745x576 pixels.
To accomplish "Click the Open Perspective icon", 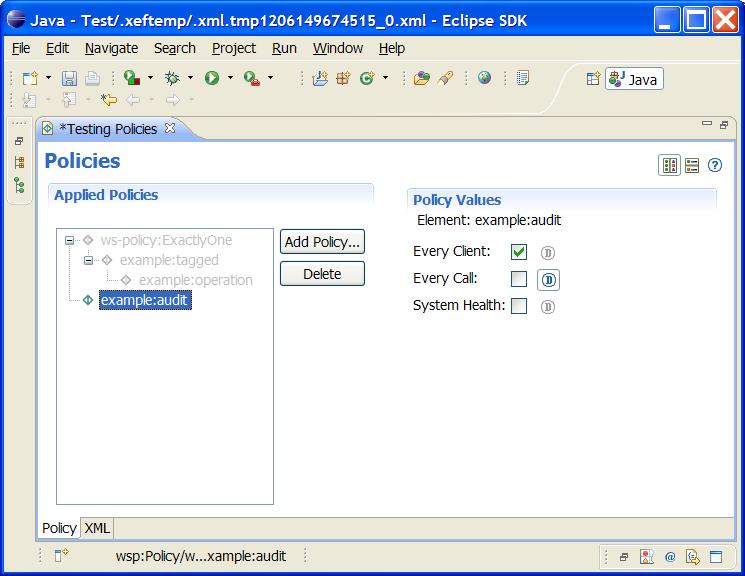I will pyautogui.click(x=593, y=79).
